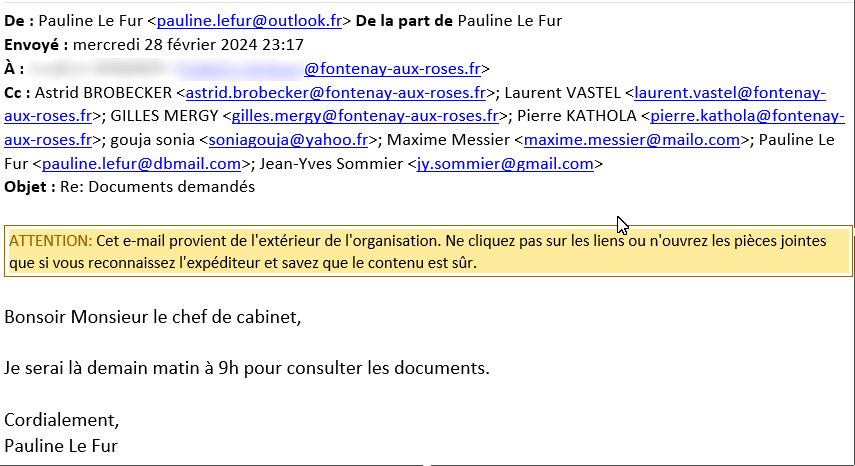This screenshot has width=855, height=466.
Task: Click the sentence about consulting the documents at 9h
Action: (x=247, y=368)
